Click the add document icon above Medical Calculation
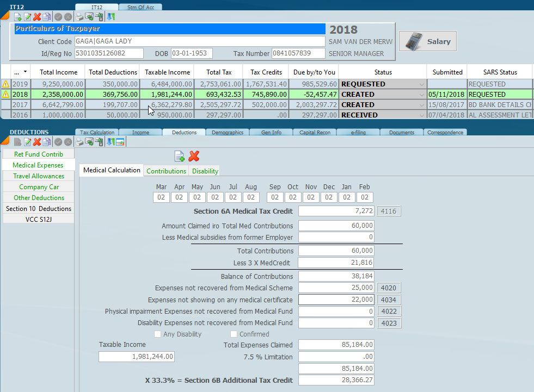 pos(180,157)
